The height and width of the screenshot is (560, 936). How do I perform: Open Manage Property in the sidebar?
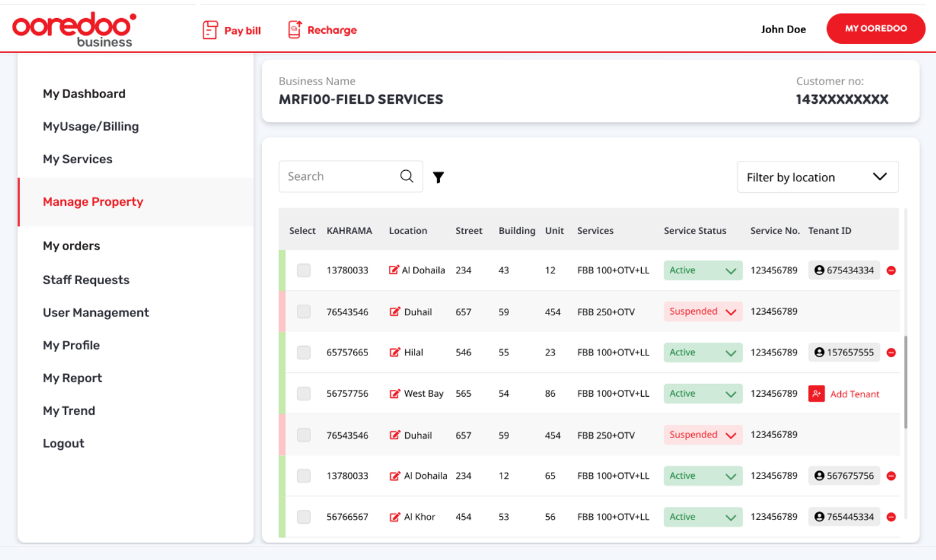93,201
